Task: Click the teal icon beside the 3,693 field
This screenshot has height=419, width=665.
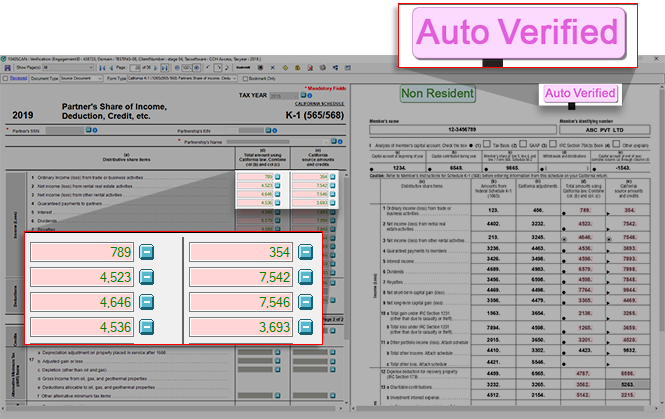Action: point(305,327)
